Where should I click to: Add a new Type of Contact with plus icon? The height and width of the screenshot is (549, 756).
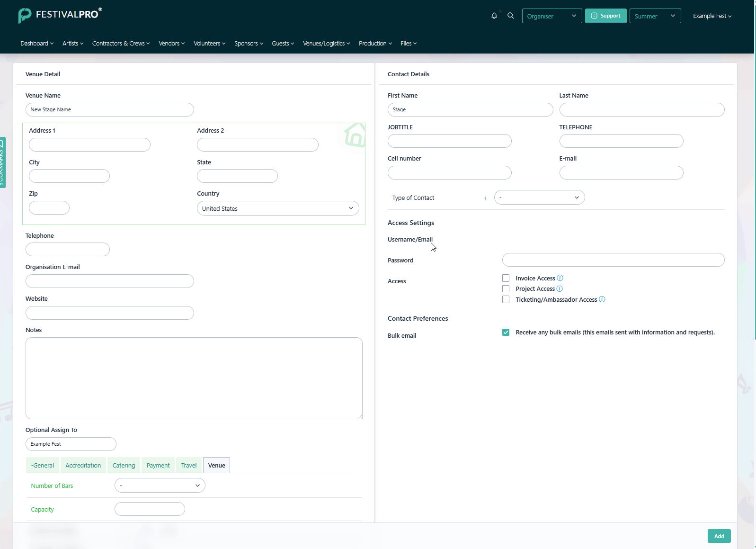[485, 198]
